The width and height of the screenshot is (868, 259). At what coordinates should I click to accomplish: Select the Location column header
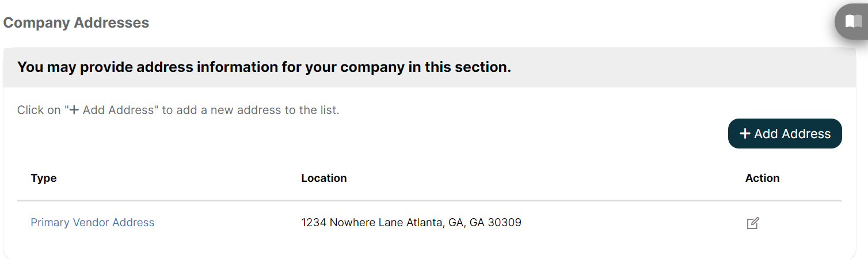point(324,178)
